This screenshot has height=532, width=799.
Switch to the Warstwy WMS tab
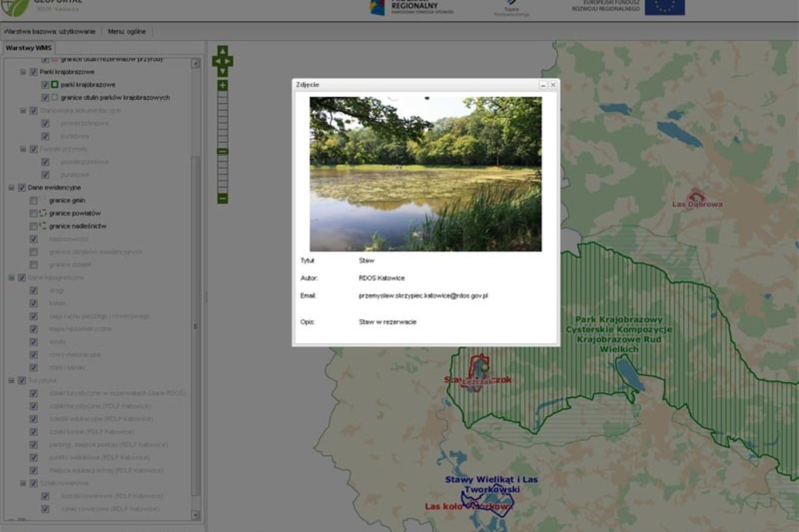tap(28, 48)
